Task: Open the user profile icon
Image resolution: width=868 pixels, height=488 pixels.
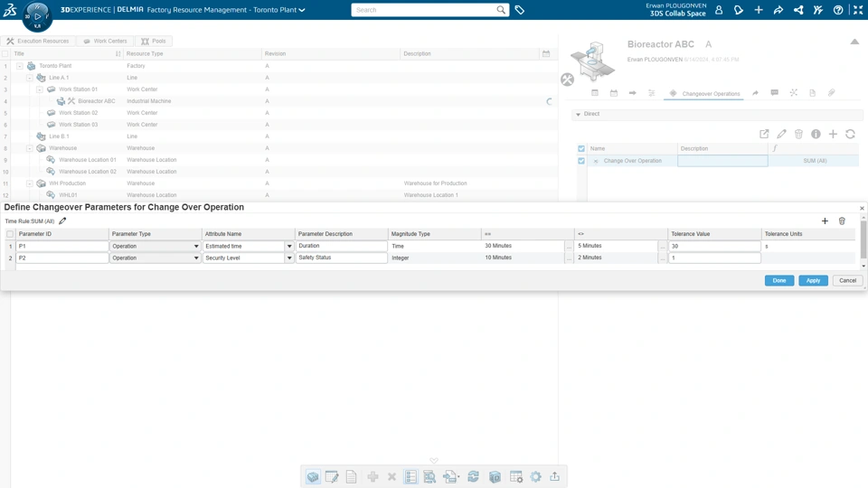Action: pos(719,10)
